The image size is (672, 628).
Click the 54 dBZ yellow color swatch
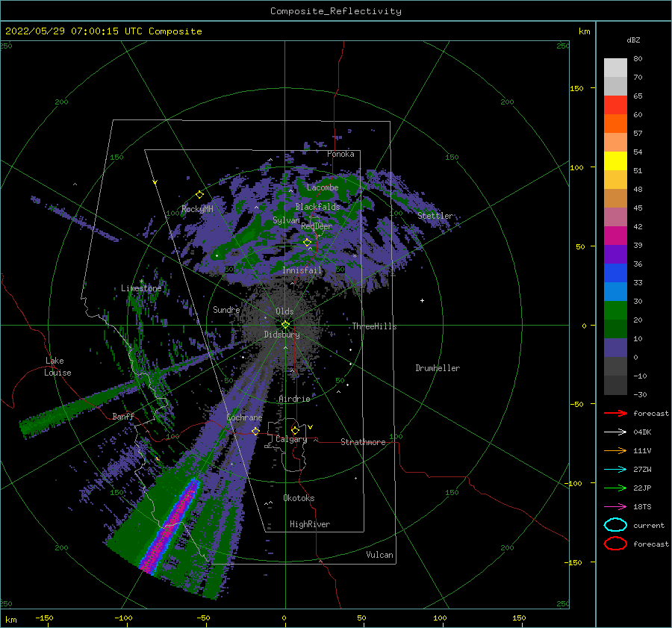(615, 161)
